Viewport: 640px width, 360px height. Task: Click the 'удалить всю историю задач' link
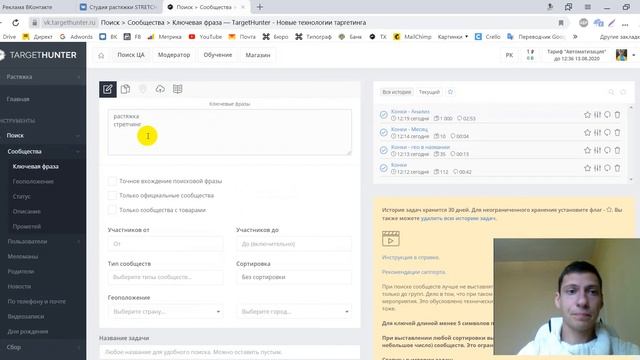point(458,218)
